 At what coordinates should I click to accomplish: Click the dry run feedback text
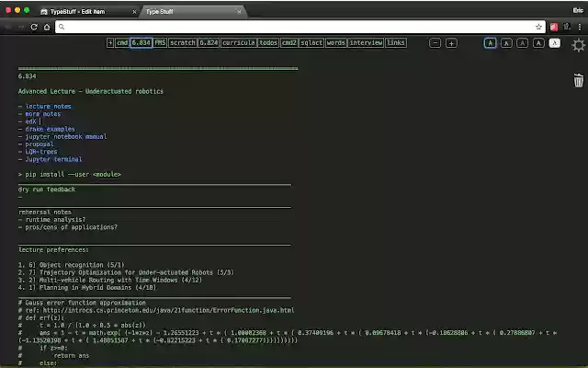pyautogui.click(x=47, y=190)
